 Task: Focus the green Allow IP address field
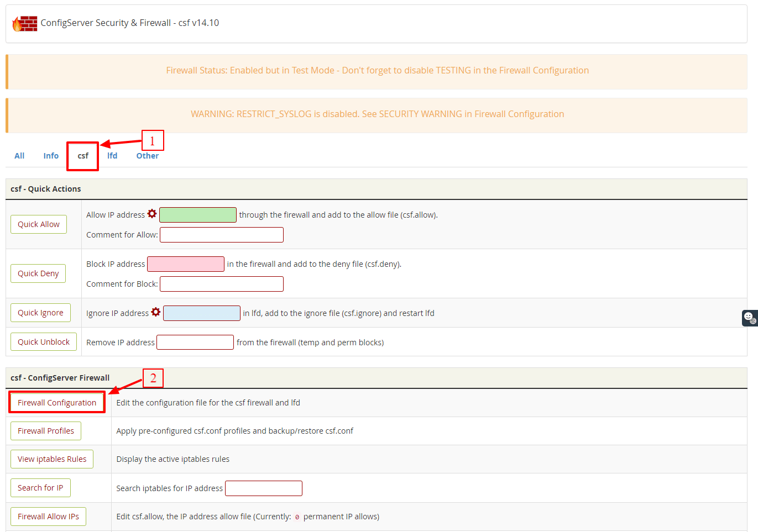click(198, 215)
